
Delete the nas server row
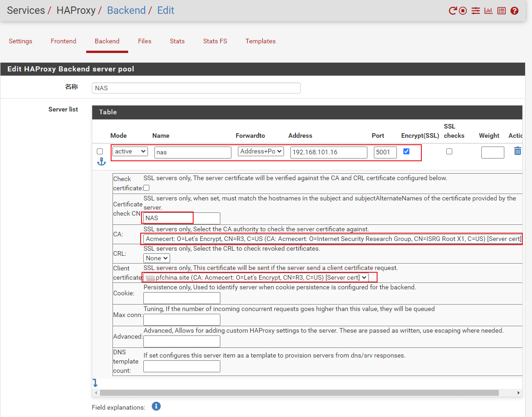tap(517, 151)
